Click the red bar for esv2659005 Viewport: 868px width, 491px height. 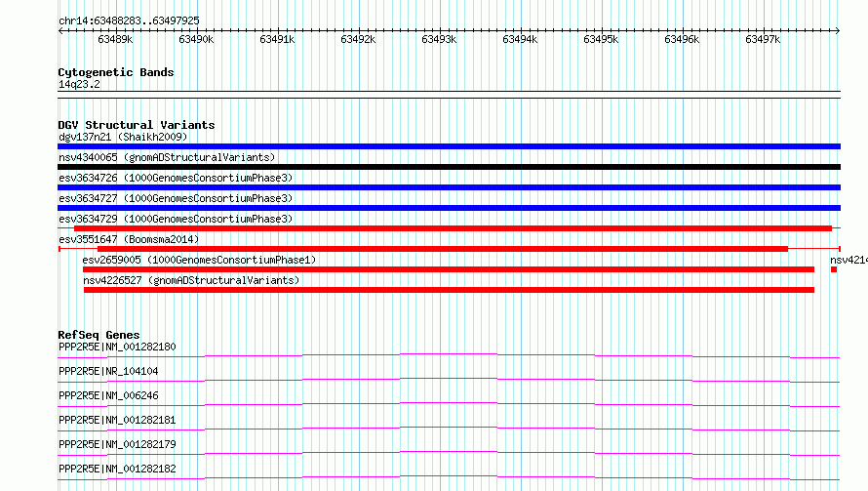click(x=449, y=269)
